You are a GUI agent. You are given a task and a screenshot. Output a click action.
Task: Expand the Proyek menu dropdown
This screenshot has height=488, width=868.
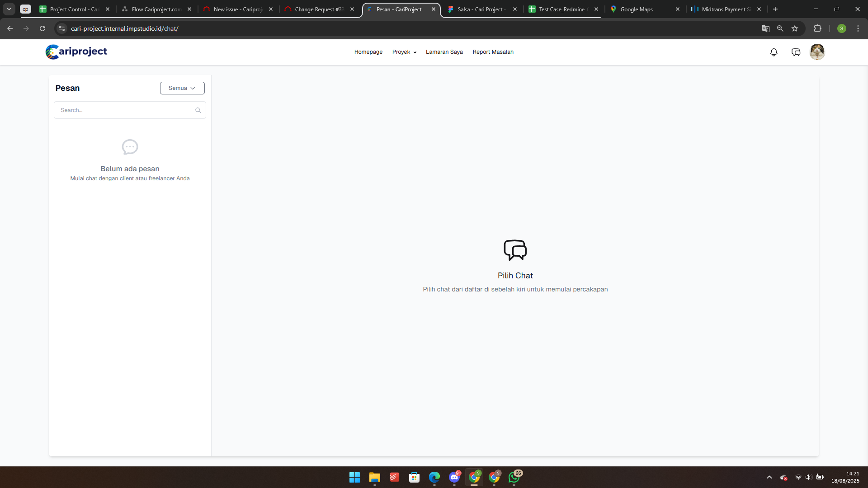404,52
